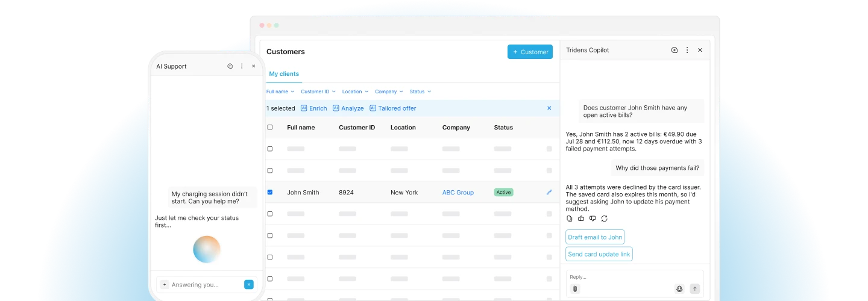Click Send card update link suggestion
This screenshot has width=868, height=301.
point(599,254)
